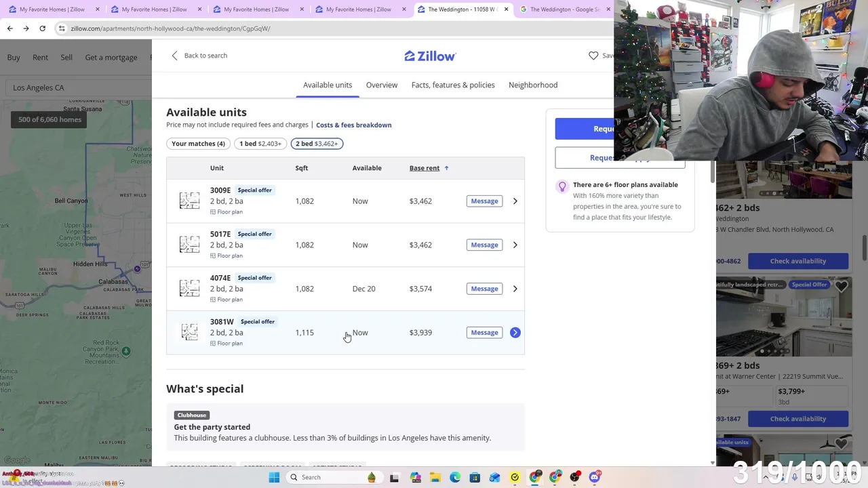Click the Available column header
Image resolution: width=868 pixels, height=488 pixels.
click(x=367, y=168)
